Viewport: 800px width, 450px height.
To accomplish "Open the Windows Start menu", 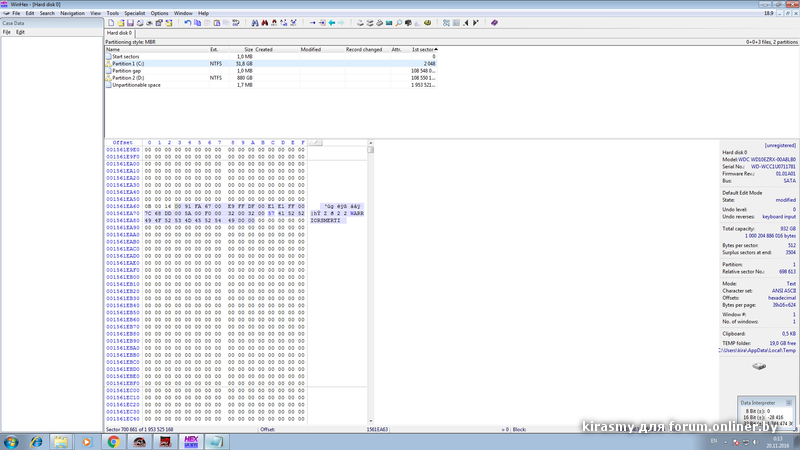I will pos(11,441).
